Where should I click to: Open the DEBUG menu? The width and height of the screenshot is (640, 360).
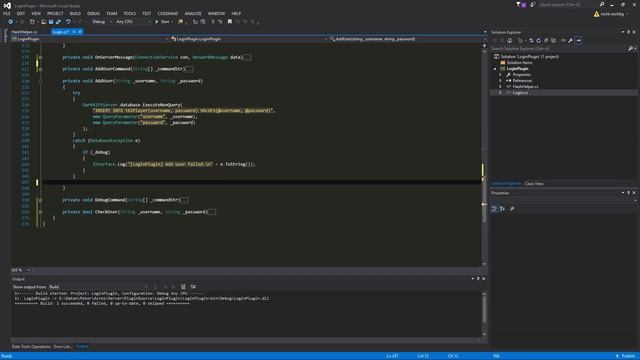tap(93, 13)
